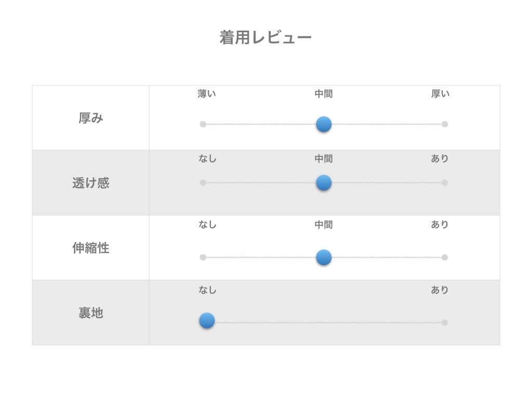Click the 着用レビュー title
This screenshot has width=532, height=399.
pos(265,38)
